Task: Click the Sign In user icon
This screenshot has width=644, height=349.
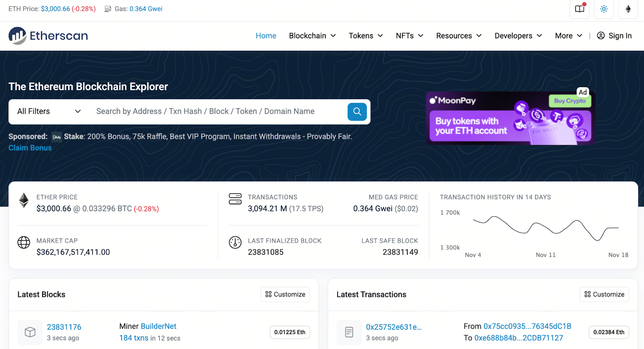Action: point(601,36)
